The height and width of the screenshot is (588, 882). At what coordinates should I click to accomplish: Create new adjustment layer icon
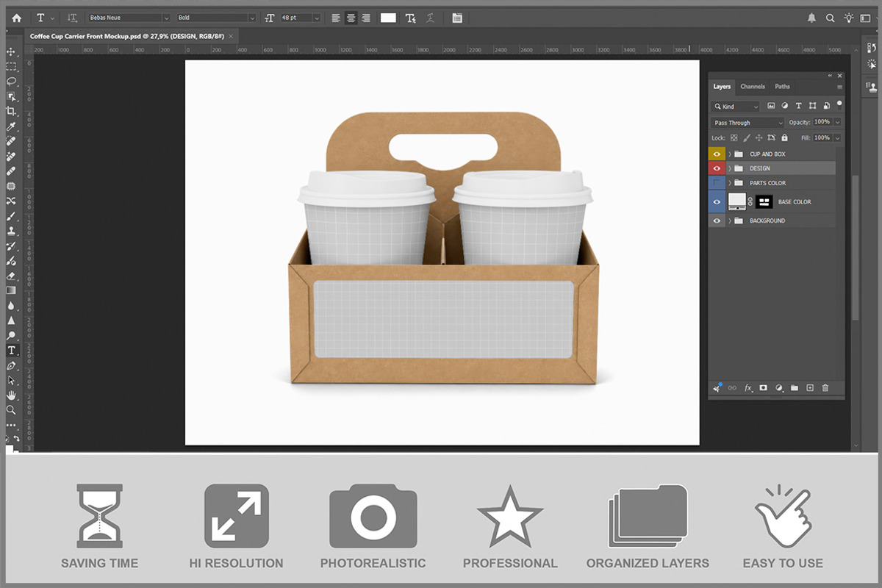(779, 387)
